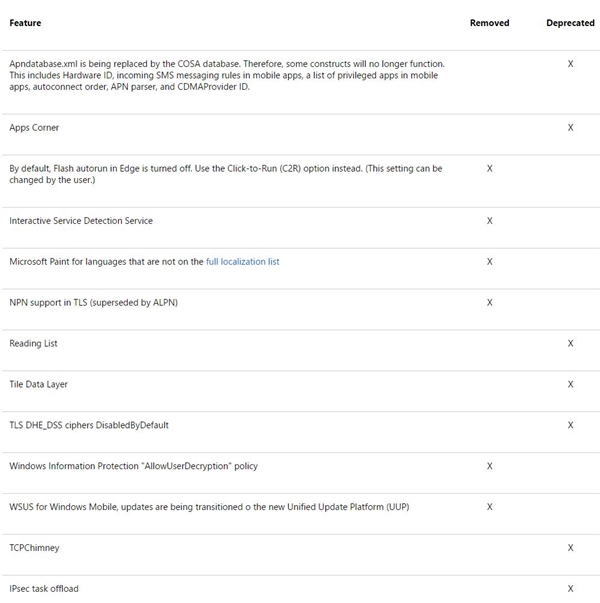Select the "TCPChimney" feature name
Screen dimensions: 600x603
(34, 548)
